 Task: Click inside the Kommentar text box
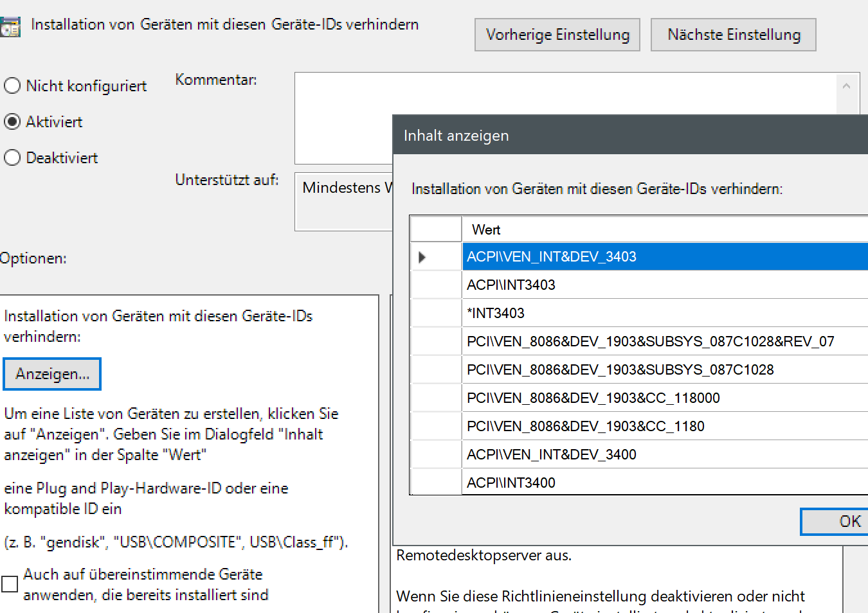tap(565, 94)
